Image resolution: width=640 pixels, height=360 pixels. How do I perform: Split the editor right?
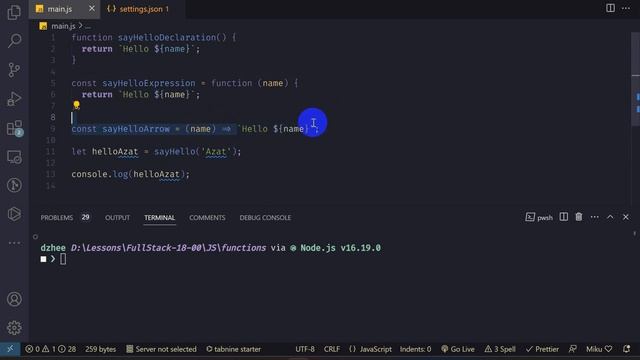coord(610,8)
